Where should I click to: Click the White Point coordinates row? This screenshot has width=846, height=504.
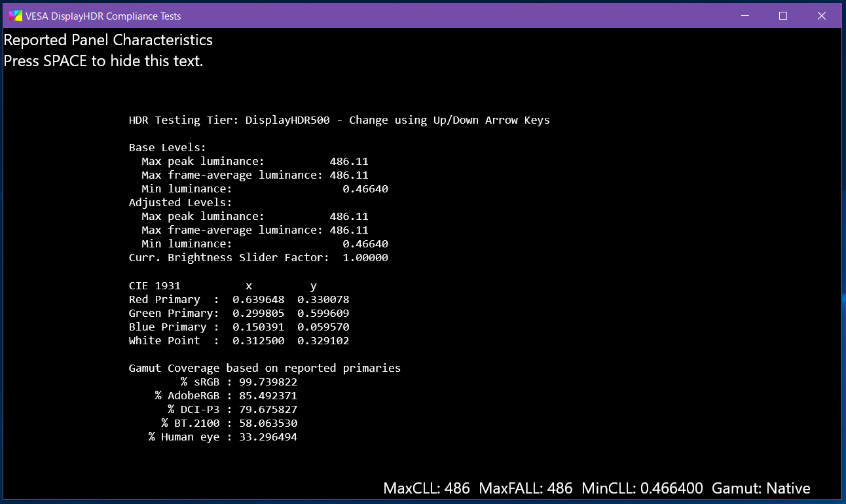click(x=239, y=341)
